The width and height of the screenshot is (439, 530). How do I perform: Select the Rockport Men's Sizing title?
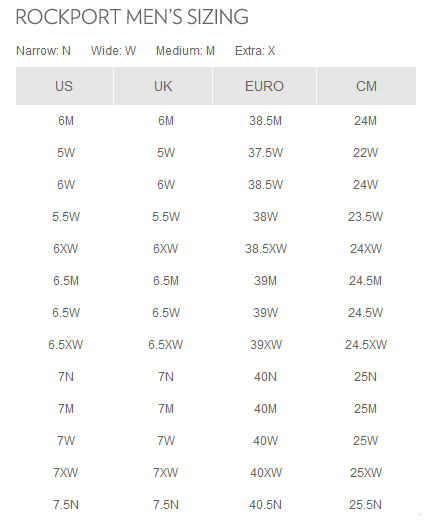[x=132, y=17]
